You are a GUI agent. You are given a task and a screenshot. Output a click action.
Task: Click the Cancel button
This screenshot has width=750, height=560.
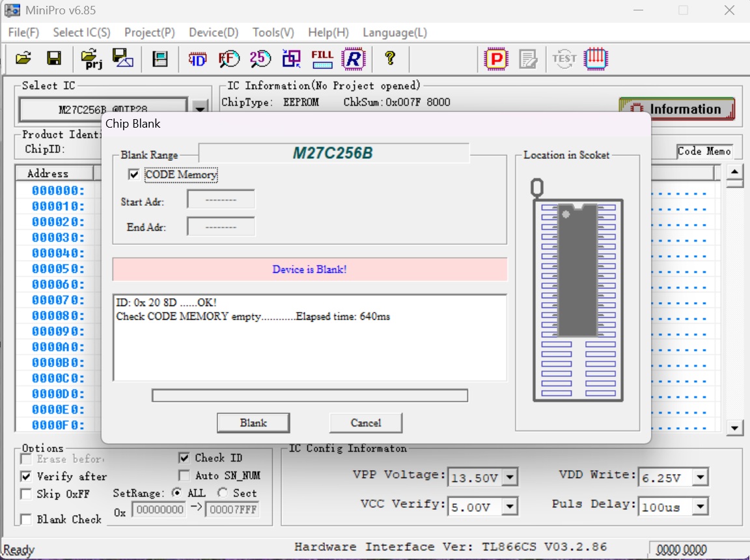click(x=365, y=423)
